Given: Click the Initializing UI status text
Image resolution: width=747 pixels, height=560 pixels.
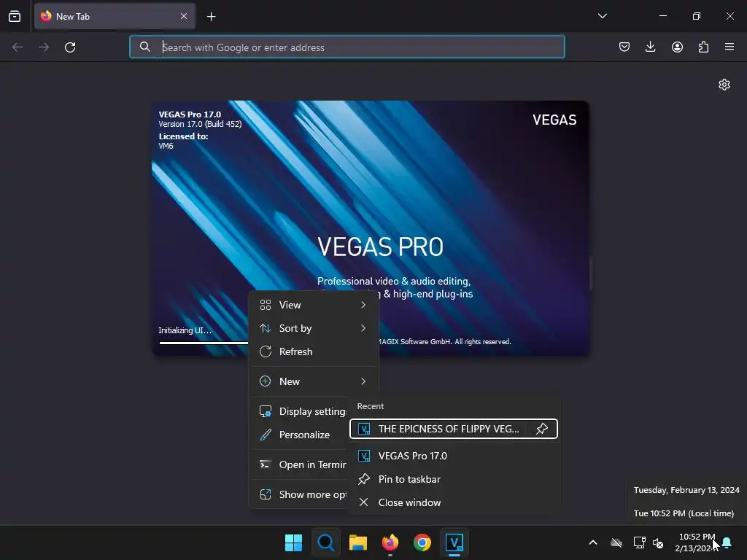Looking at the screenshot, I should click(x=185, y=330).
